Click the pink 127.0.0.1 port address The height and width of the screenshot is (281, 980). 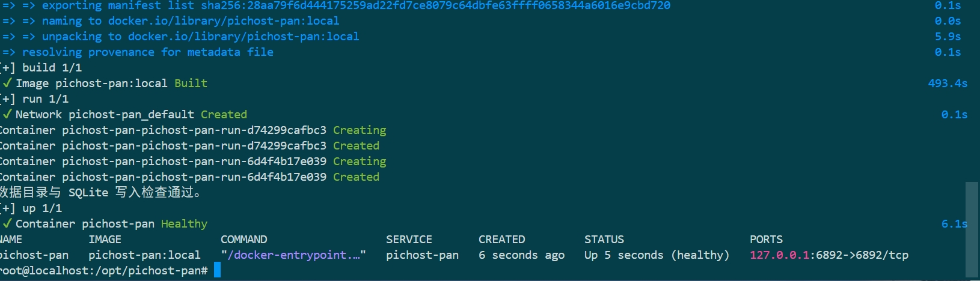779,255
